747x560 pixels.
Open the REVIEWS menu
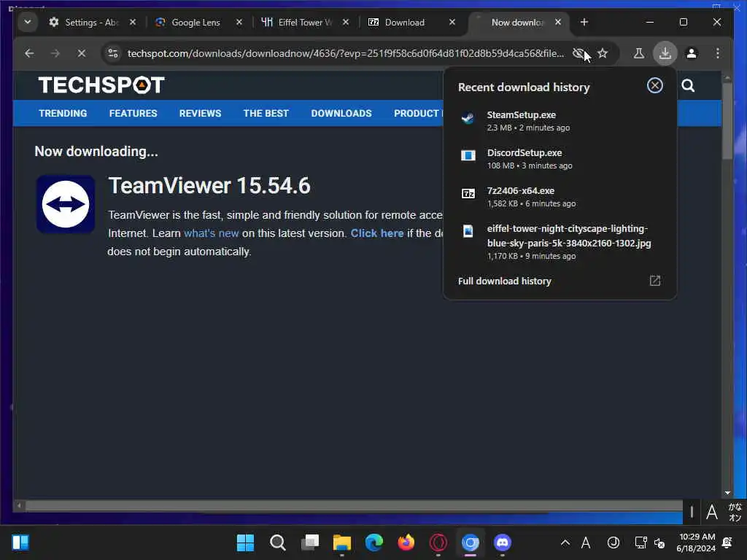[200, 113]
